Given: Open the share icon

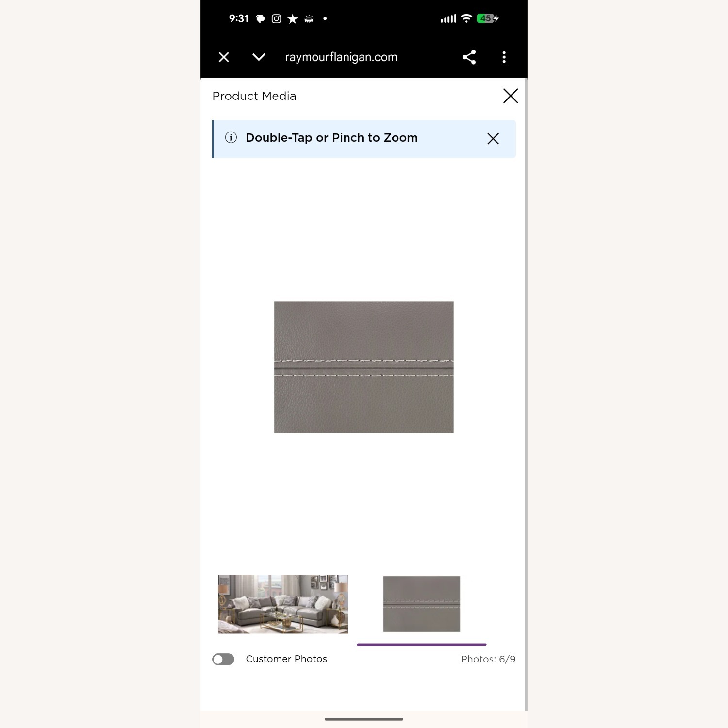Looking at the screenshot, I should point(469,57).
